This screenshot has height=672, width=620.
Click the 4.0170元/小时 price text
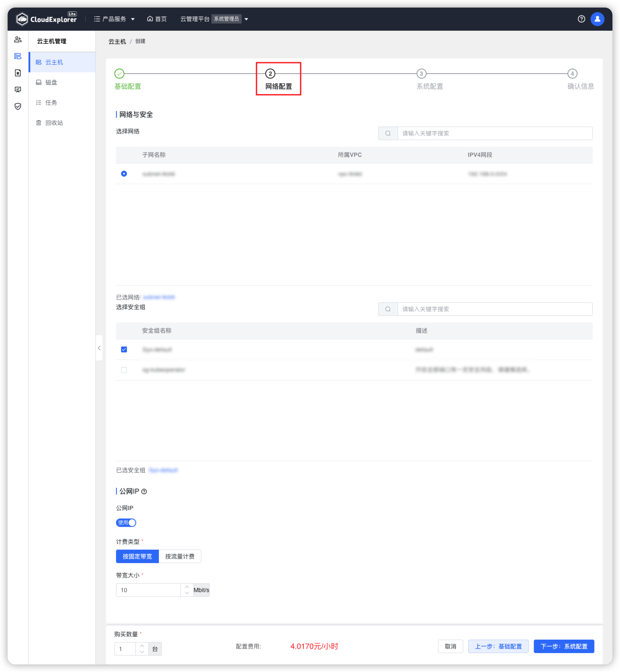(x=314, y=646)
